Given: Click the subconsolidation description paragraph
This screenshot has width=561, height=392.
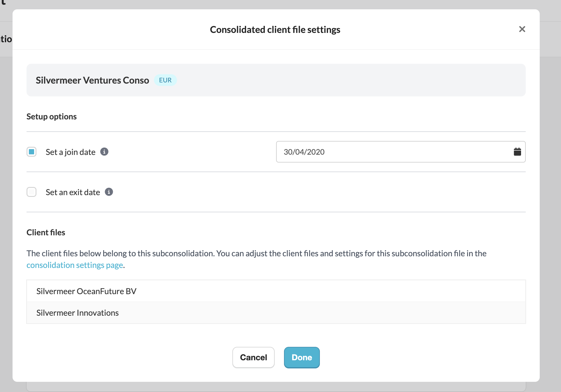Looking at the screenshot, I should 257,253.
